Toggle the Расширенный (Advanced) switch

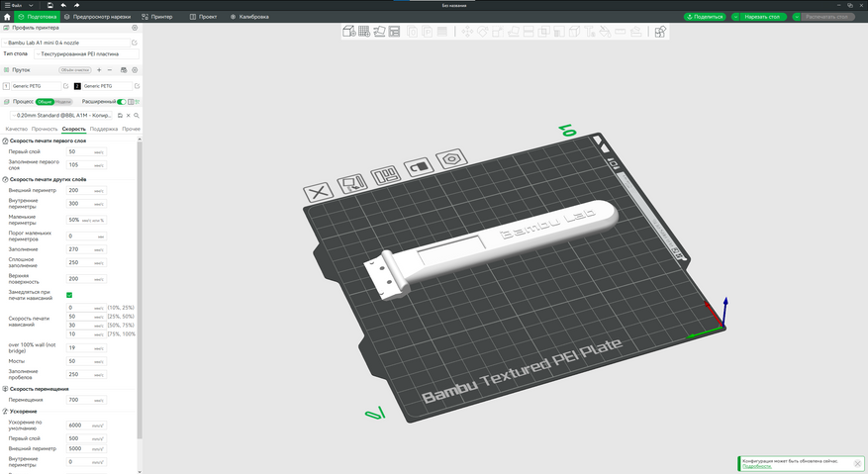click(122, 101)
